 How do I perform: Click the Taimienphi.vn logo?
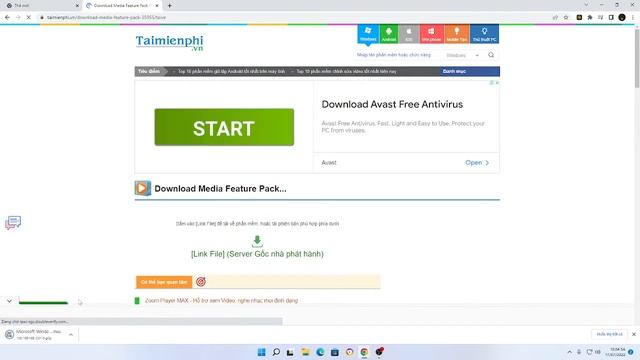[169, 43]
